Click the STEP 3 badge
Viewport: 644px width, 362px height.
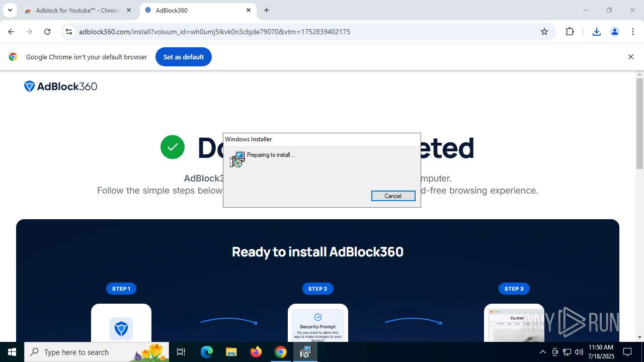(514, 289)
